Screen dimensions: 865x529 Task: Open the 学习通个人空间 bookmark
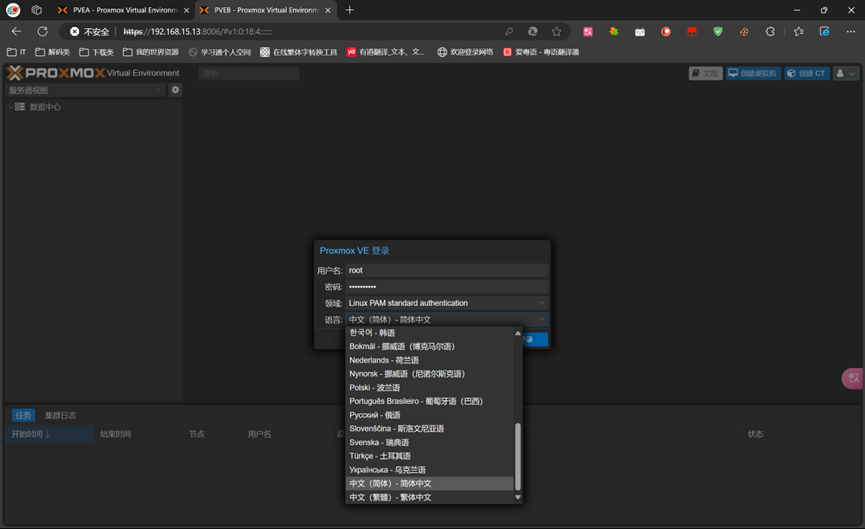click(220, 52)
